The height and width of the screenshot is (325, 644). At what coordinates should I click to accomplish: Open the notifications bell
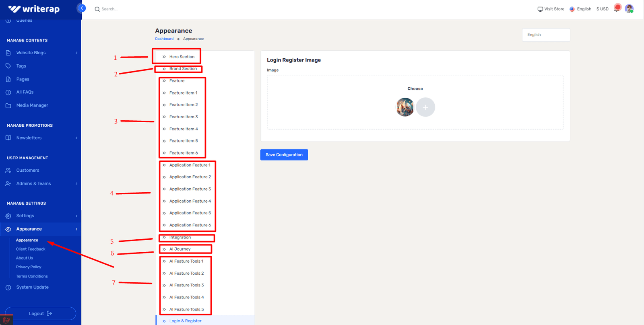tap(617, 8)
